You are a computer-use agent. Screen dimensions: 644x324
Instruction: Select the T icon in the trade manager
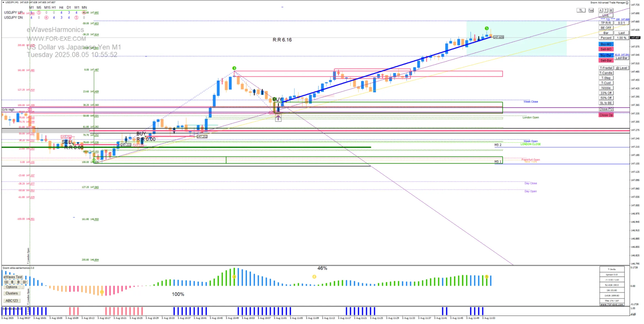point(606,10)
